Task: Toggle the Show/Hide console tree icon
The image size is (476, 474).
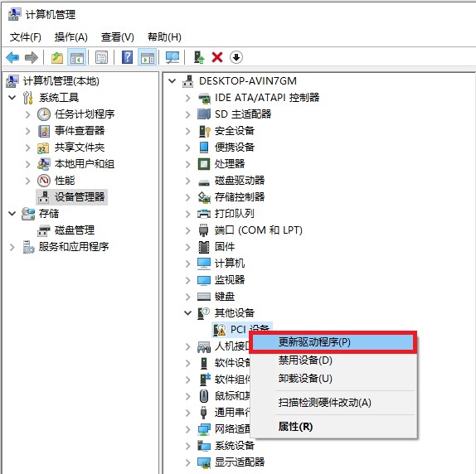Action: 77,57
